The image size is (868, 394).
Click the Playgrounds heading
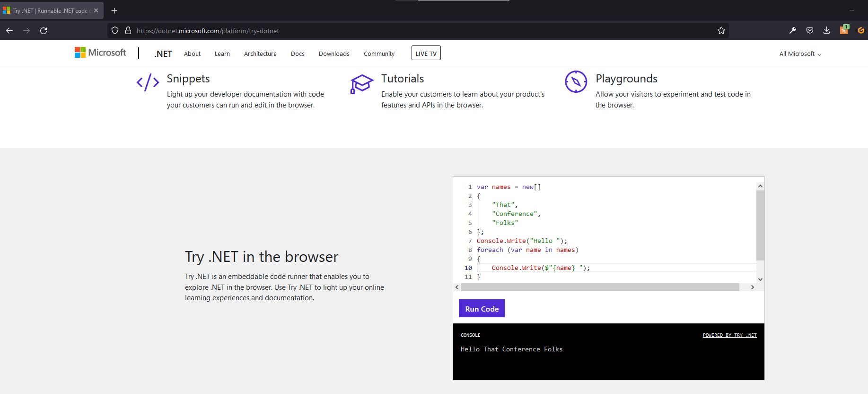point(626,79)
